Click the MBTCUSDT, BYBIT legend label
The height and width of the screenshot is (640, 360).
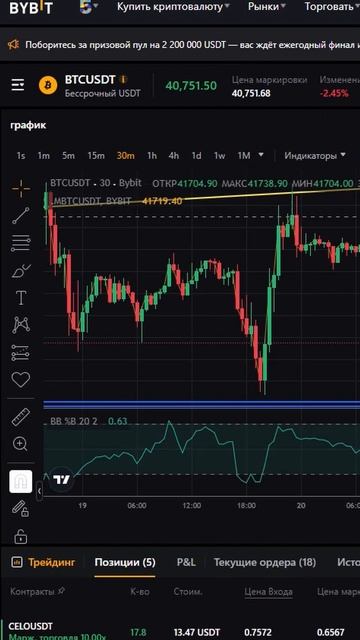pos(93,201)
